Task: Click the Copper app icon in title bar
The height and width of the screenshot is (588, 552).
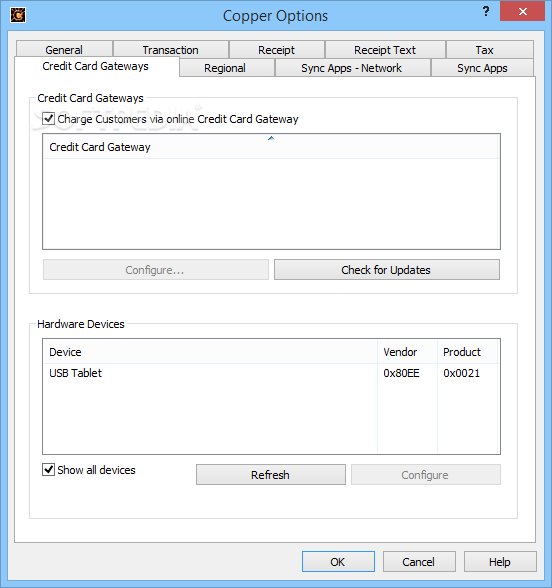Action: tap(18, 15)
